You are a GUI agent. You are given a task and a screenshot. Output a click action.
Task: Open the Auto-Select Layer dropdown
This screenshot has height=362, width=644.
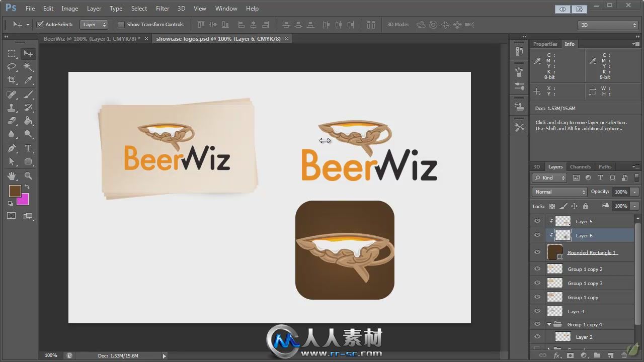(x=95, y=24)
